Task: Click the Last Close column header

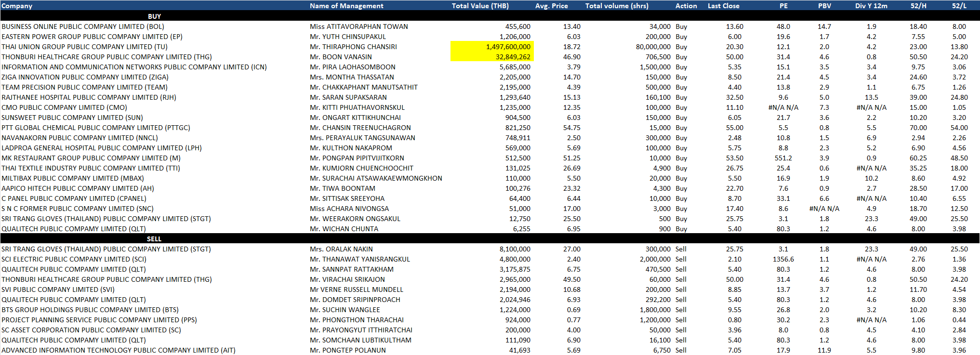Action: pyautogui.click(x=723, y=6)
